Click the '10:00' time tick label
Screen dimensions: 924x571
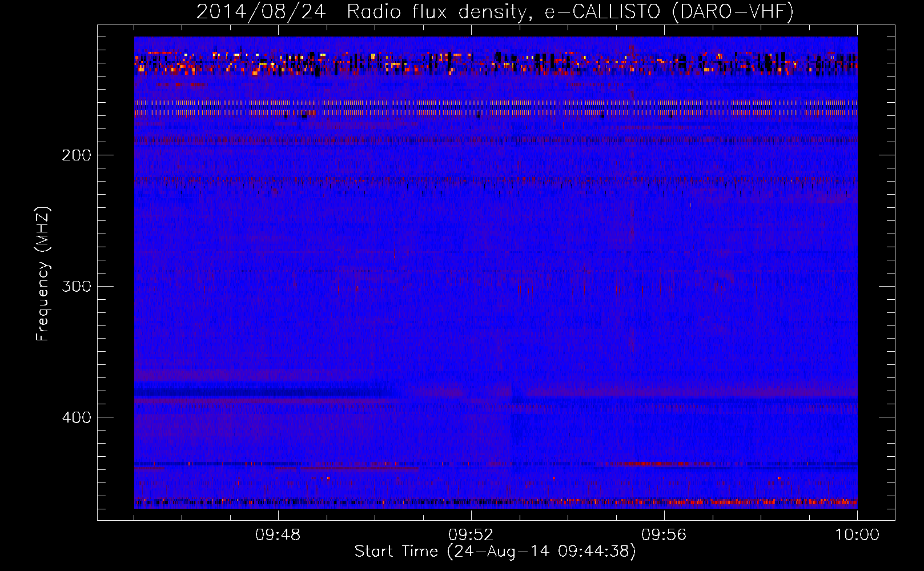857,535
